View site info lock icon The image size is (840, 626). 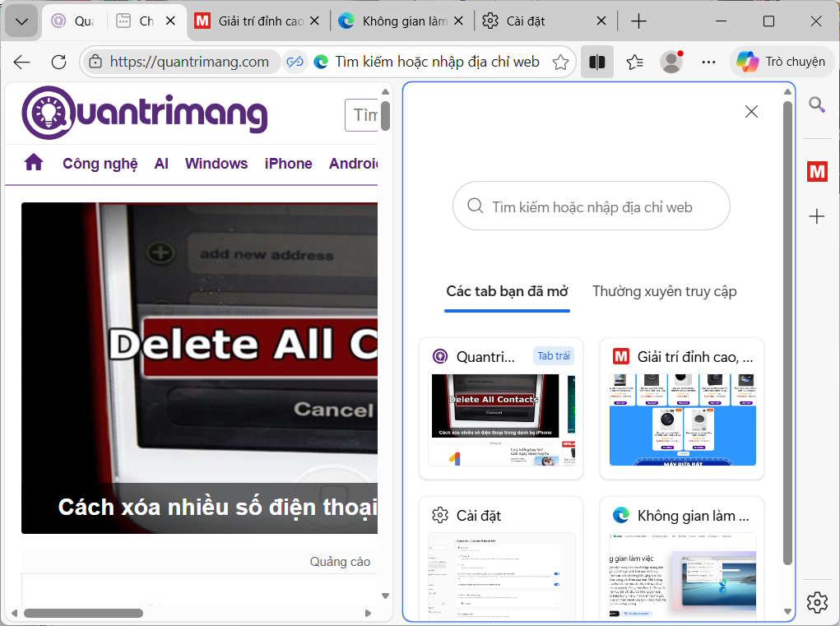(95, 63)
